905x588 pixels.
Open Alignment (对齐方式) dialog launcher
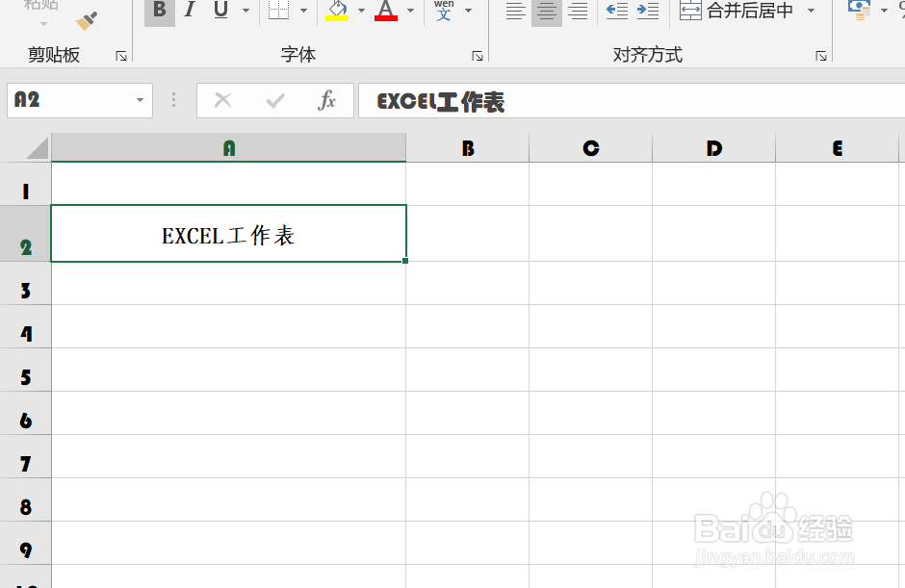(x=821, y=56)
